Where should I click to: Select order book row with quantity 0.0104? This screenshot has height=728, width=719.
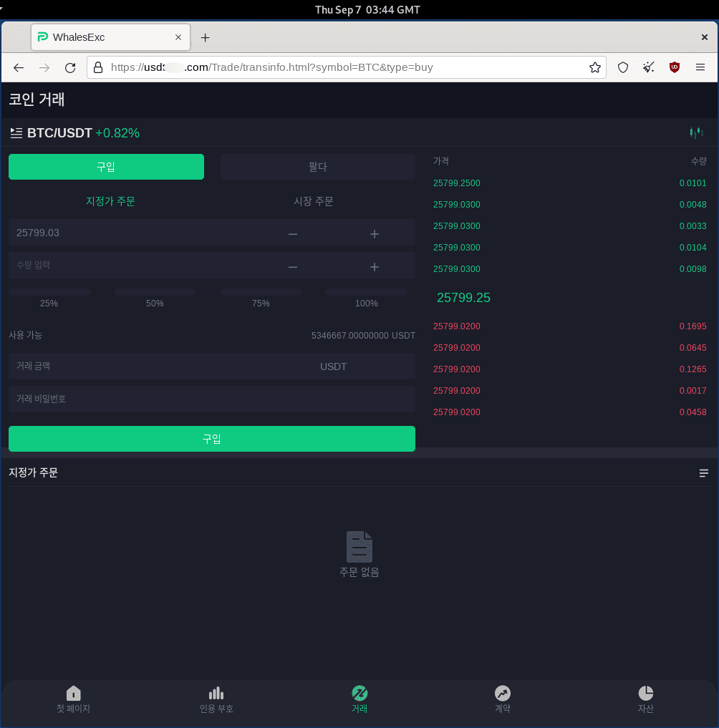(x=569, y=248)
